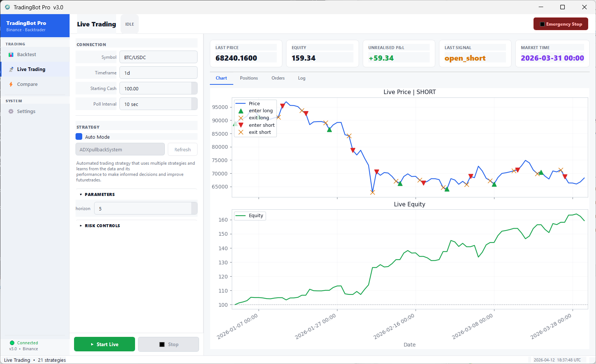Switch to the Positions tab

[249, 78]
